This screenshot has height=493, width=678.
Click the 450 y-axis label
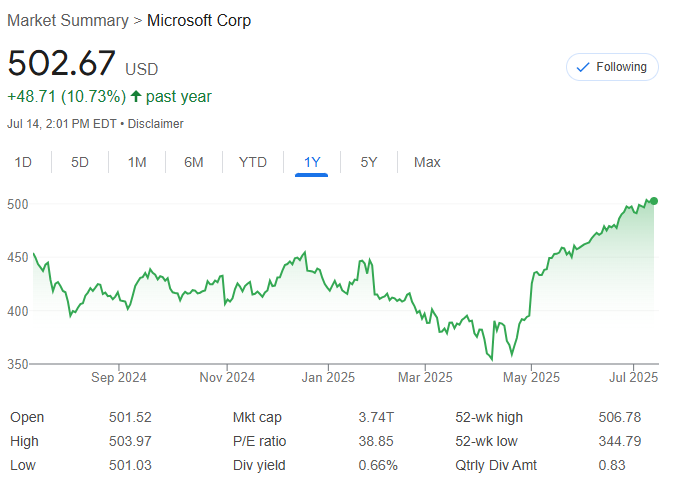(x=18, y=257)
